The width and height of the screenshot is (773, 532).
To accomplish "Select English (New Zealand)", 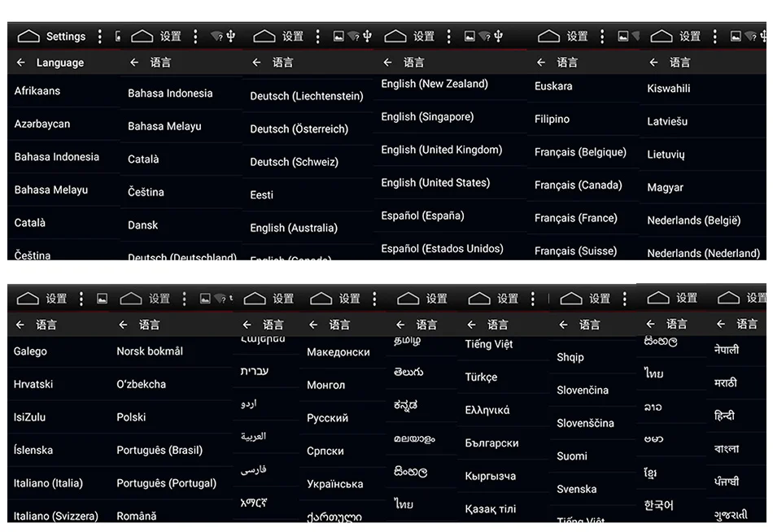I will click(435, 84).
